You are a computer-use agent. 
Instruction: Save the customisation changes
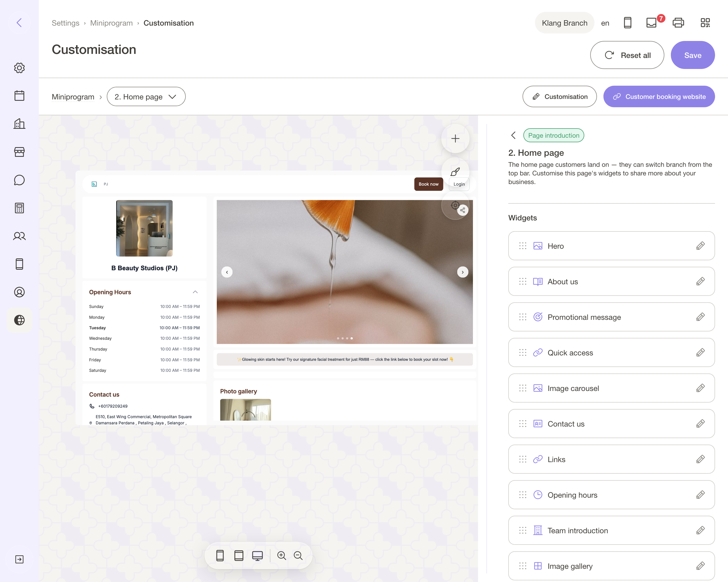coord(693,55)
